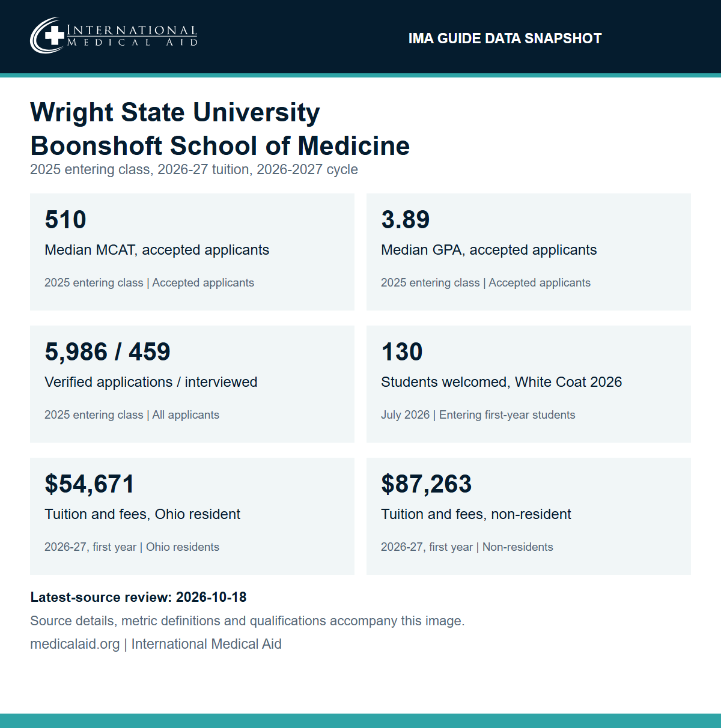Click 'Latest-source review: 2026-10-18' line
Viewport: 721px width, 728px height.
point(138,597)
